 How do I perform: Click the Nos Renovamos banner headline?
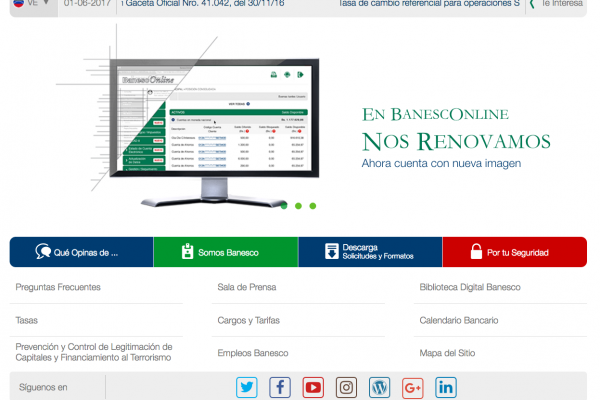[x=456, y=142]
